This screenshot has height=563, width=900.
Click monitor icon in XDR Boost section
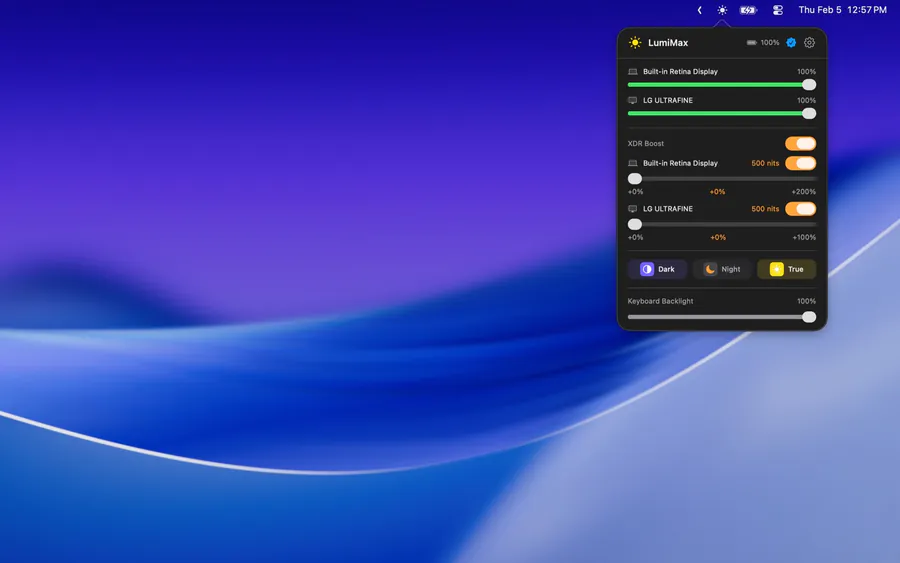pyautogui.click(x=633, y=209)
